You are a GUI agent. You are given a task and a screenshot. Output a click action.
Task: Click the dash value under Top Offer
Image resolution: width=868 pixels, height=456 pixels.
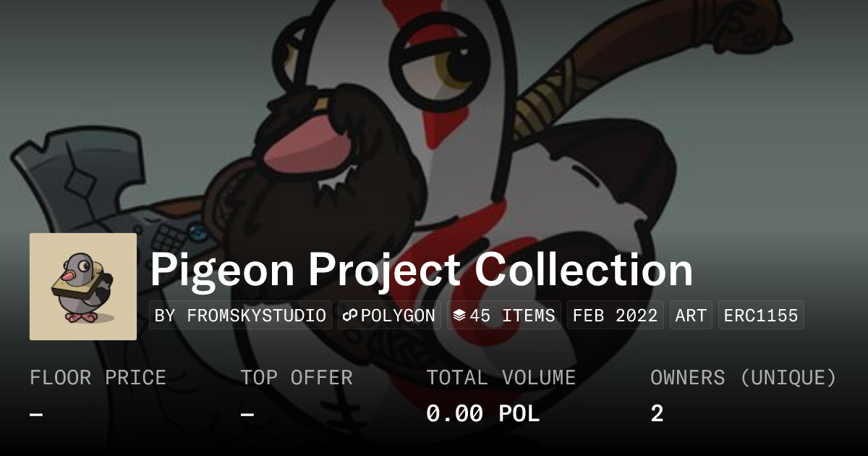pyautogui.click(x=247, y=414)
